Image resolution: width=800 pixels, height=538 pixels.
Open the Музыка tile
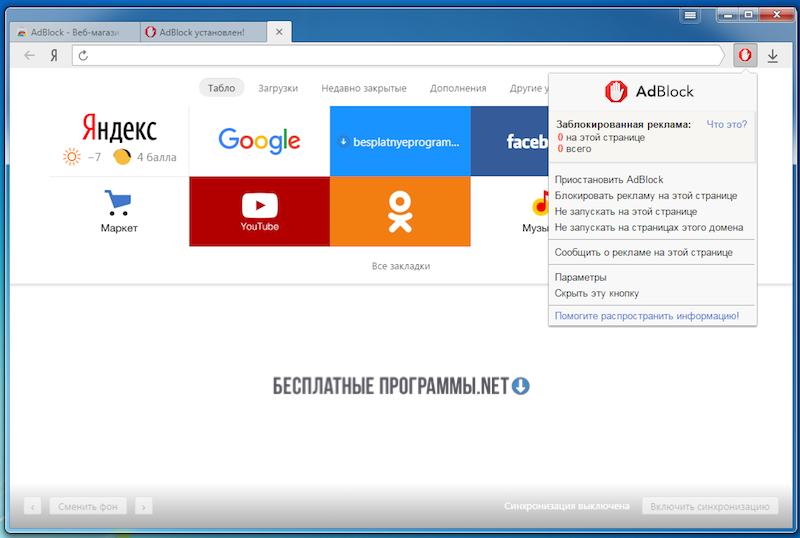(x=509, y=211)
